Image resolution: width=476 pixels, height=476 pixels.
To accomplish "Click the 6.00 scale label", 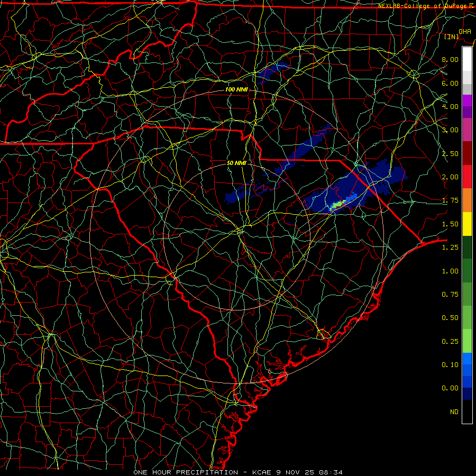I will [x=450, y=83].
